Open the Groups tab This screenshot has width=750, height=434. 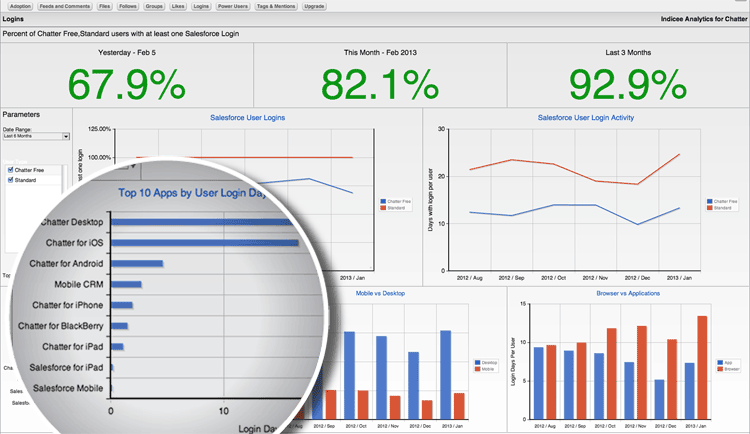click(x=155, y=6)
